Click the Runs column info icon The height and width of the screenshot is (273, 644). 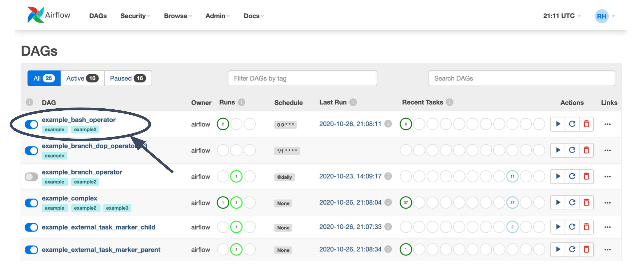[x=241, y=102]
